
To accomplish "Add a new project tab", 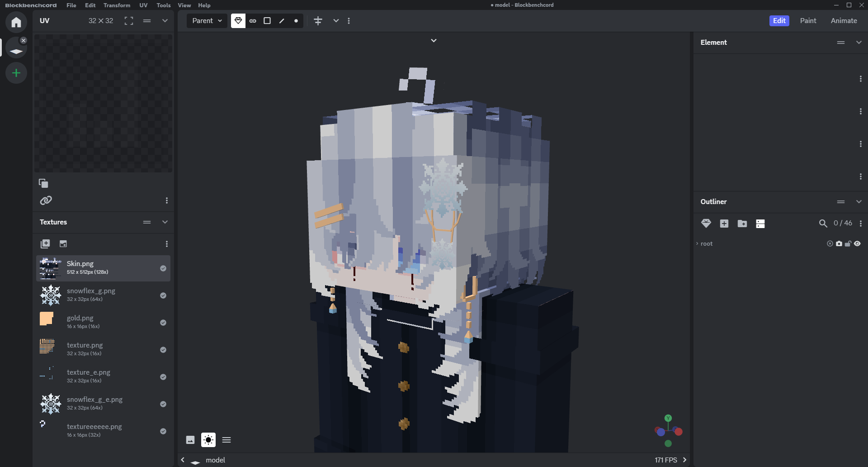I will [x=16, y=73].
